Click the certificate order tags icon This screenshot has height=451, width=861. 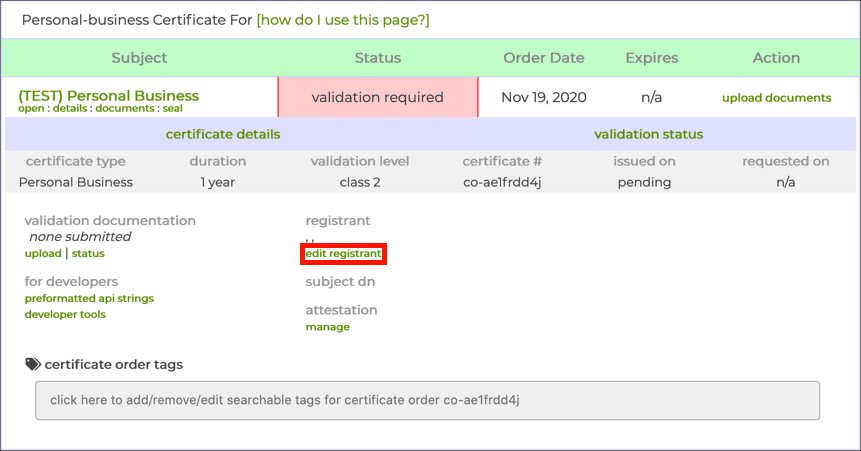[x=32, y=365]
